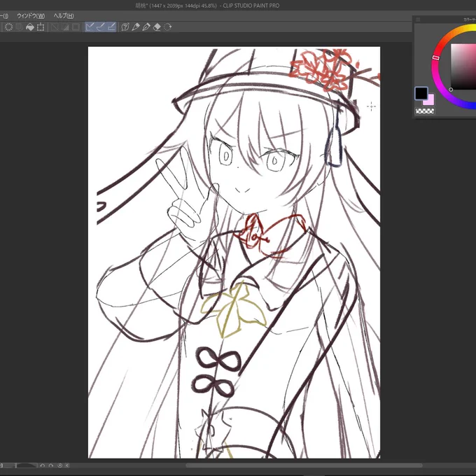Reset canvas rotation icon in bottom bar
Image resolution: width=476 pixels, height=476 pixels.
[x=59, y=465]
